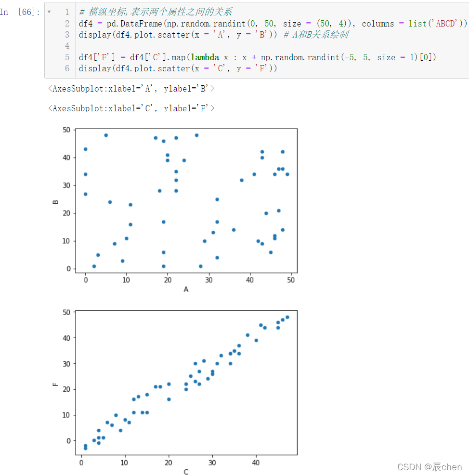This screenshot has height=476, width=469.
Task: Click the y-axis label B of upper plot
Action: tap(55, 202)
